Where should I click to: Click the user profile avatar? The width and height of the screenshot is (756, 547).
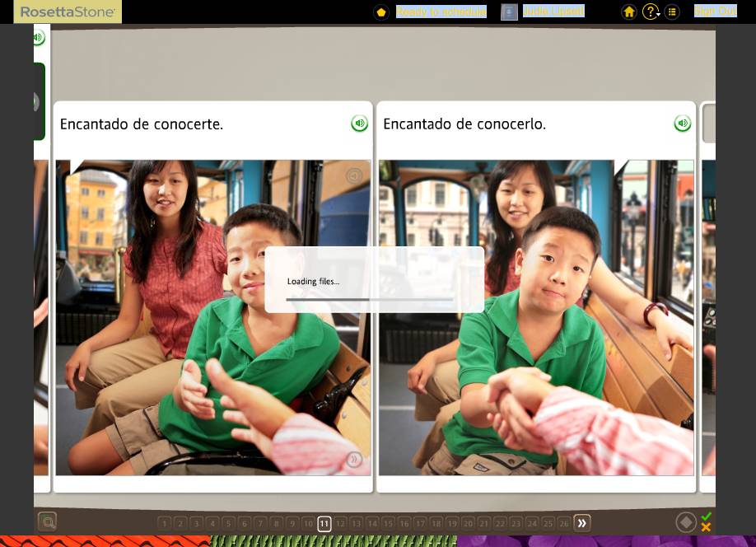[x=509, y=12]
